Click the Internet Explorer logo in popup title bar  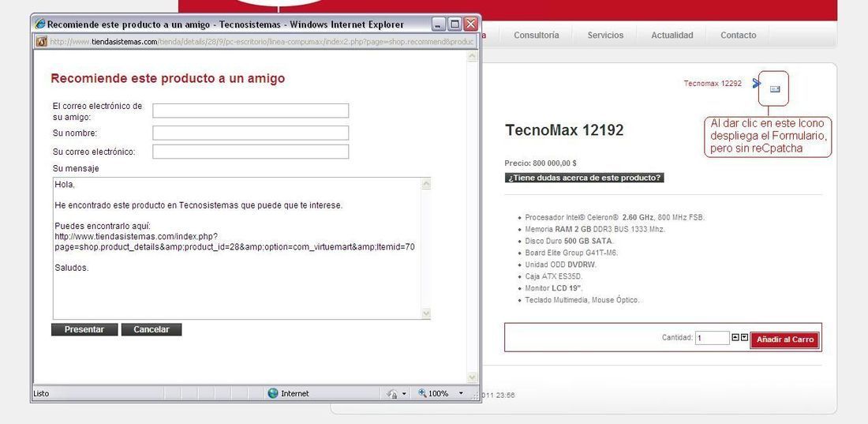(40, 24)
